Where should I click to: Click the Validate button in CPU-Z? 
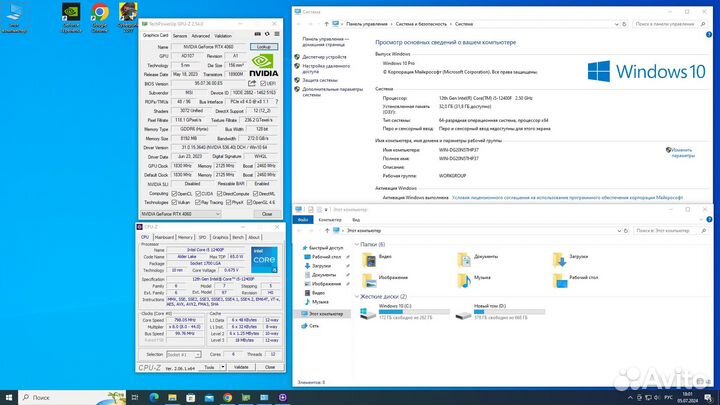[241, 367]
